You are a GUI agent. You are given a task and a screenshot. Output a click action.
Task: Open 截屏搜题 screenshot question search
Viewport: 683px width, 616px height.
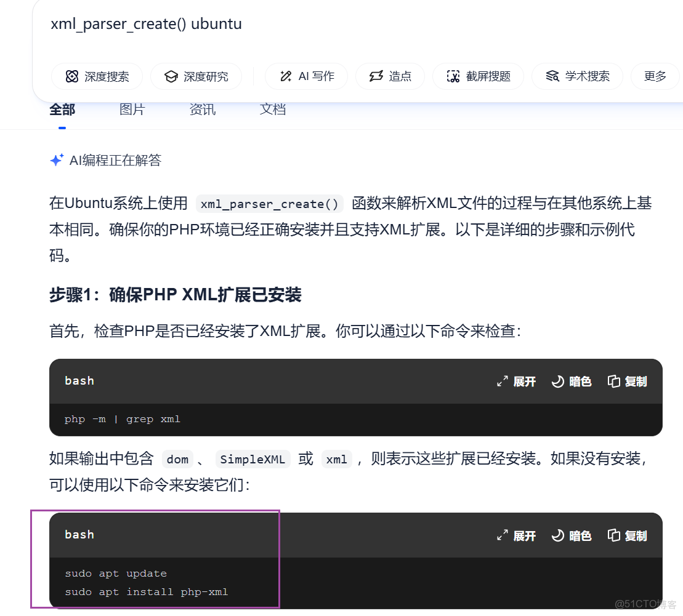(x=478, y=76)
